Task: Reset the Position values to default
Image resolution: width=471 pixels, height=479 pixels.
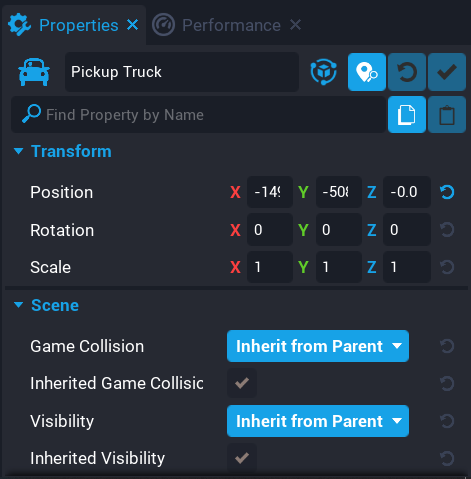Action: [x=447, y=192]
